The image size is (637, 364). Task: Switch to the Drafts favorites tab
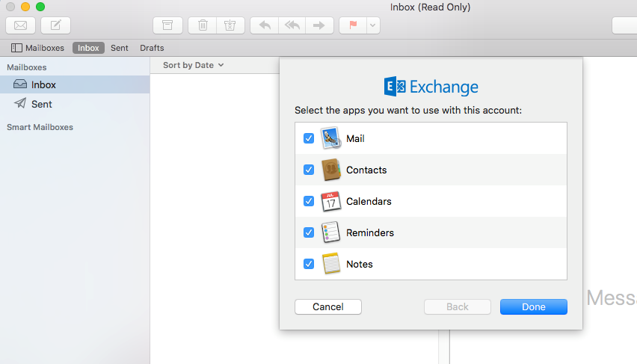[x=152, y=48]
